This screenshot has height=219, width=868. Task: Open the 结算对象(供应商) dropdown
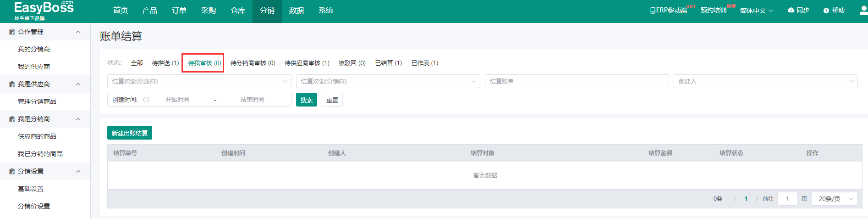(199, 81)
